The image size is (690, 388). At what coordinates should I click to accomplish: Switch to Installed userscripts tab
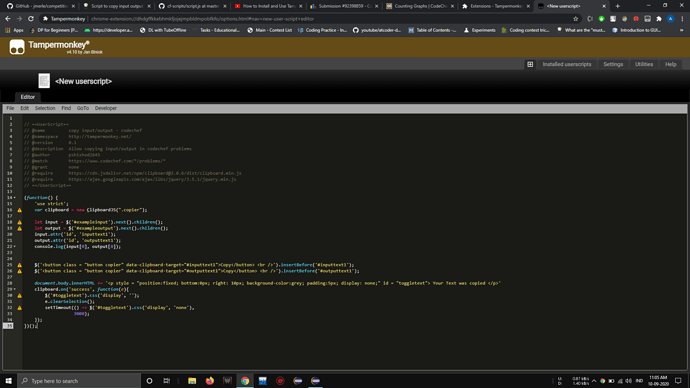[567, 64]
